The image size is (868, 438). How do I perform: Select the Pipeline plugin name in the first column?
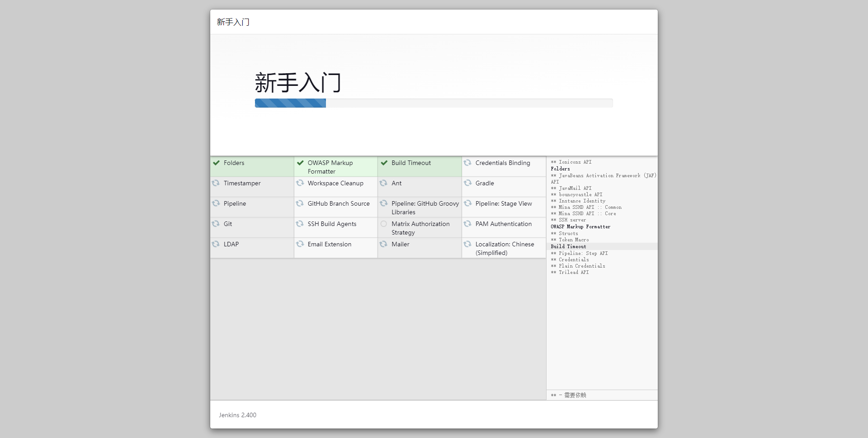pyautogui.click(x=235, y=203)
